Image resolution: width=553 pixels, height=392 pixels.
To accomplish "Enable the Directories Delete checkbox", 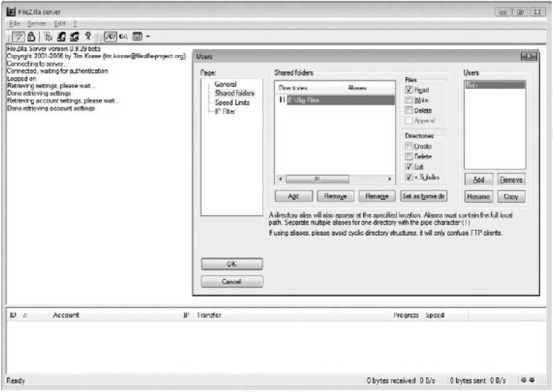I will [x=409, y=156].
